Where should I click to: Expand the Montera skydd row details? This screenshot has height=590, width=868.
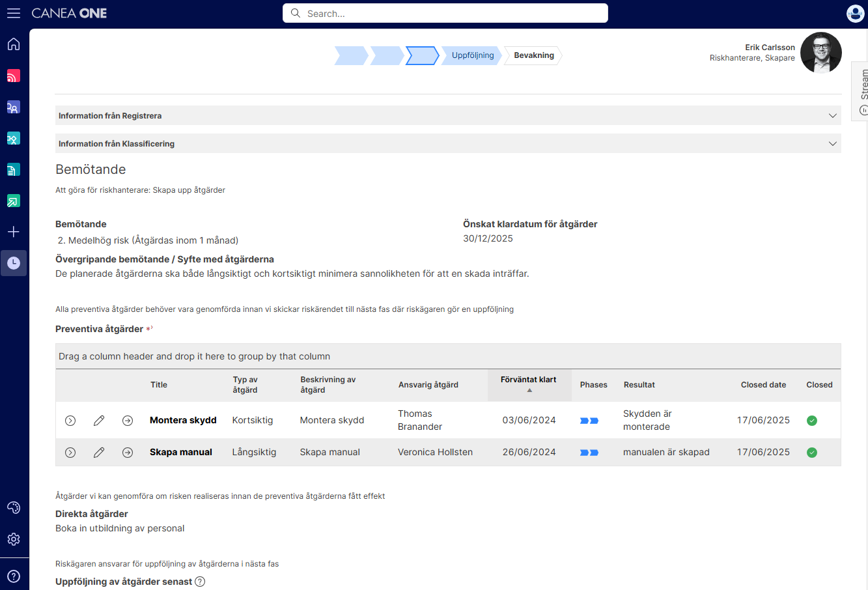pos(70,421)
